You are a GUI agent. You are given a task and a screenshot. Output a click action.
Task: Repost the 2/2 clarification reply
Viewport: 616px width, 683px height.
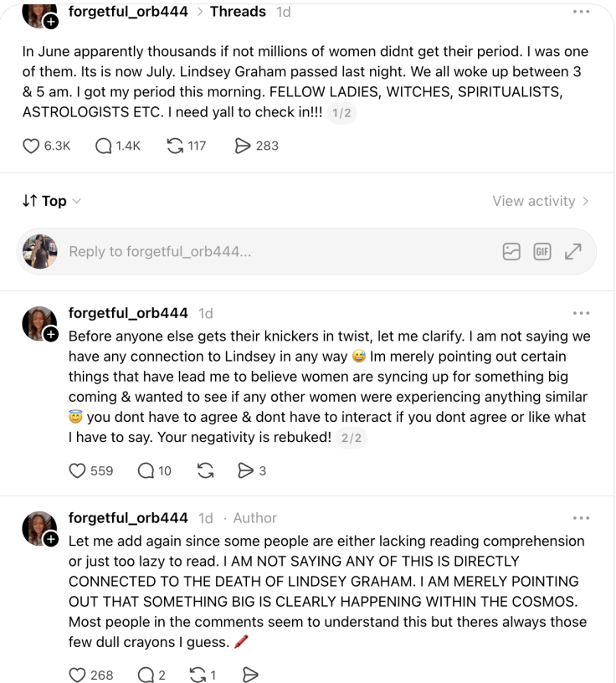click(205, 471)
